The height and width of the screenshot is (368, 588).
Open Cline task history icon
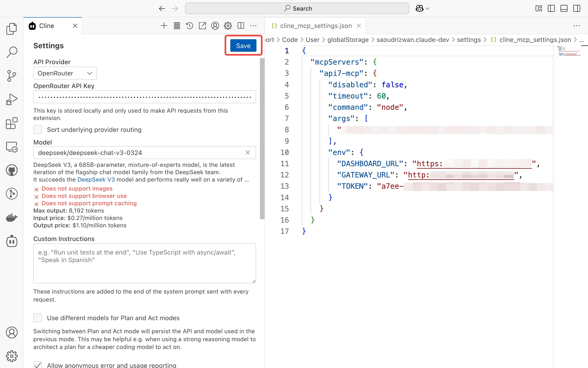[x=189, y=26]
